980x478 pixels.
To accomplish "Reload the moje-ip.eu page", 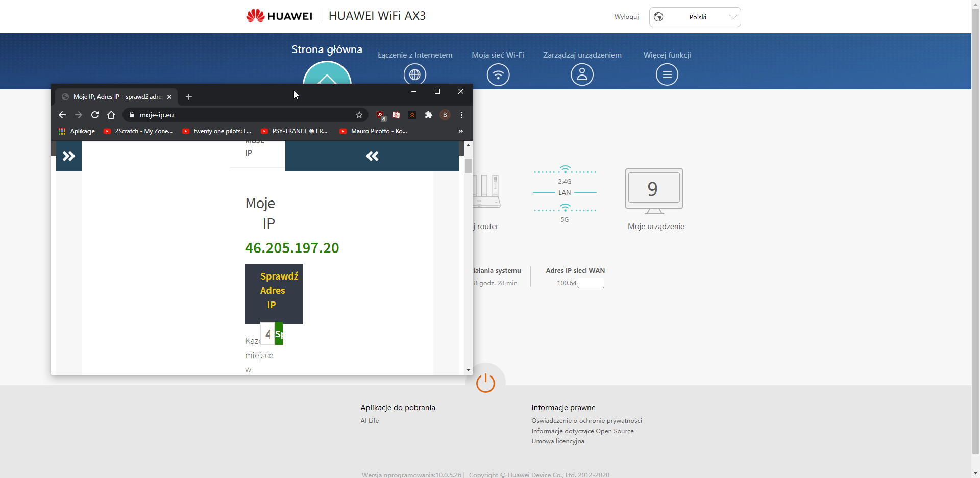I will [x=95, y=115].
